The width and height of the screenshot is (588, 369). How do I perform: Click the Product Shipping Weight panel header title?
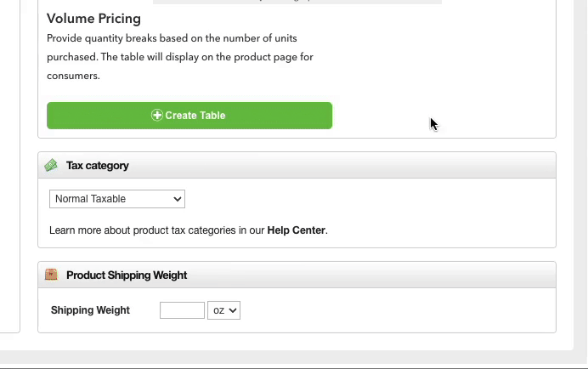(127, 275)
